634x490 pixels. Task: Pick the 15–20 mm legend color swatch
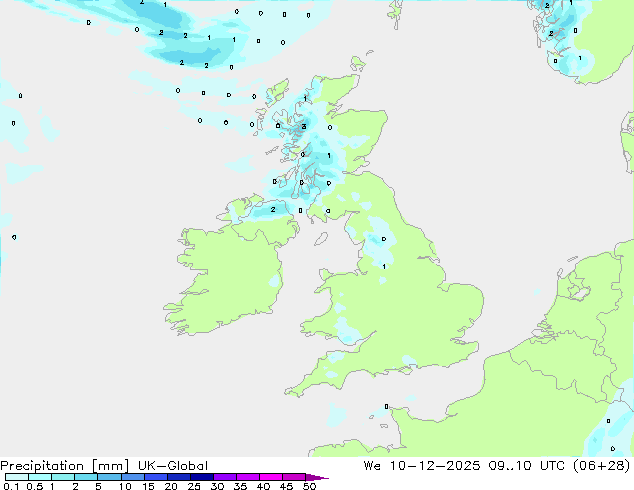pos(155,477)
